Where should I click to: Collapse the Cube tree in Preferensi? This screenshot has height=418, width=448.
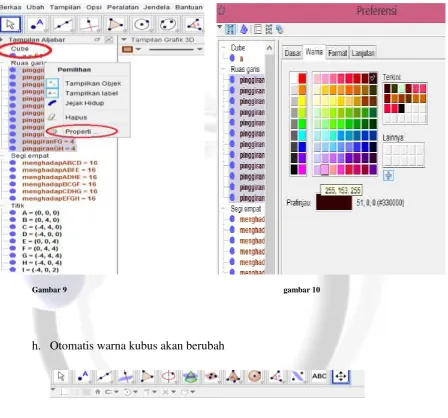[x=223, y=48]
